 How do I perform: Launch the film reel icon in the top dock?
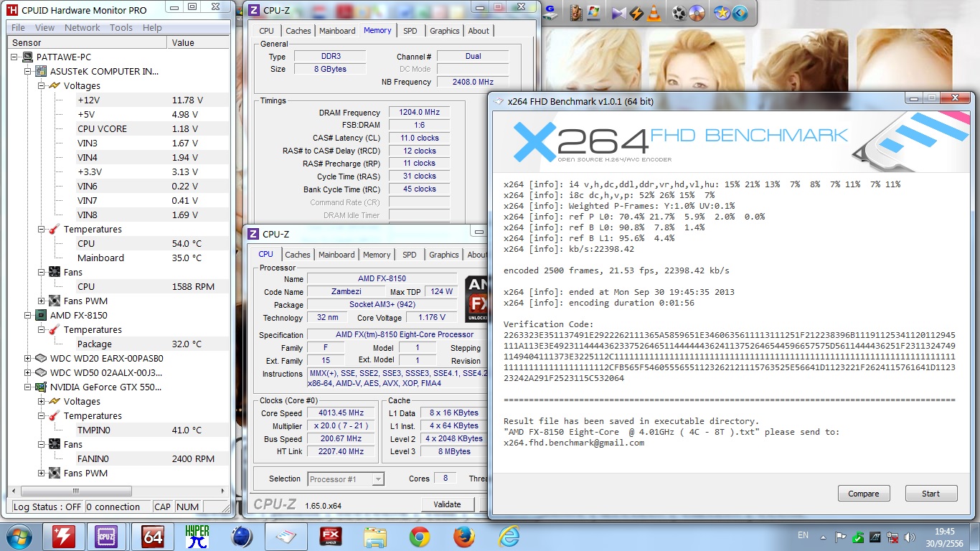click(x=679, y=13)
